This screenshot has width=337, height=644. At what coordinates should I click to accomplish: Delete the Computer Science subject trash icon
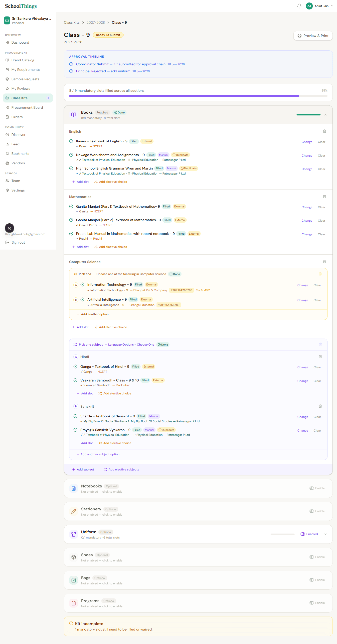click(325, 262)
